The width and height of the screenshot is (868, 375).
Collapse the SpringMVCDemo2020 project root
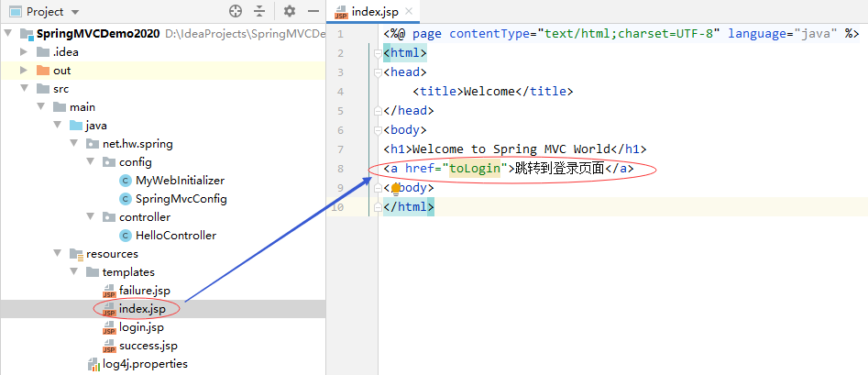tap(7, 33)
